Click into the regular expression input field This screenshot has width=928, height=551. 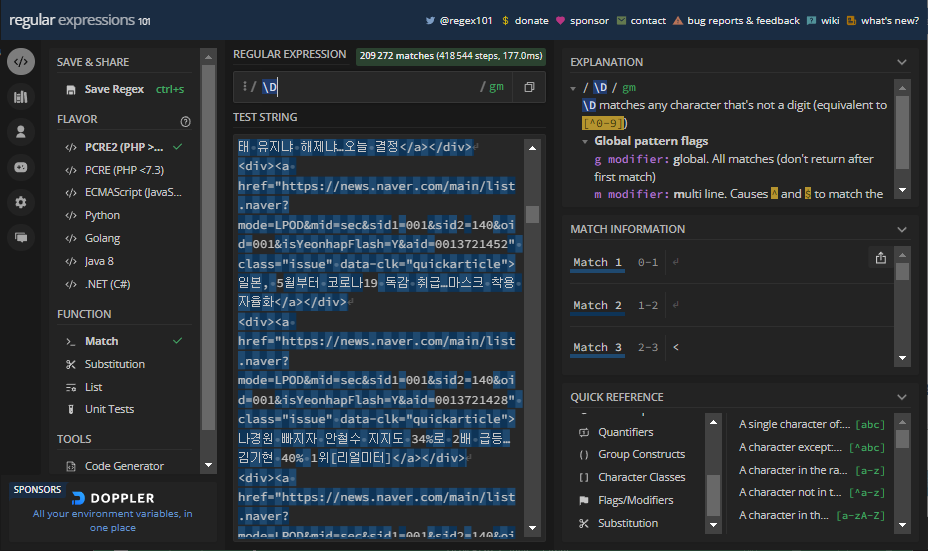pos(373,87)
